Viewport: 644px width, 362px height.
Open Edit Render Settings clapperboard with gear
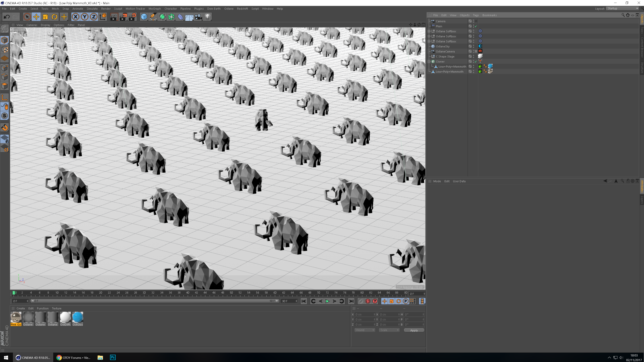coord(133,17)
